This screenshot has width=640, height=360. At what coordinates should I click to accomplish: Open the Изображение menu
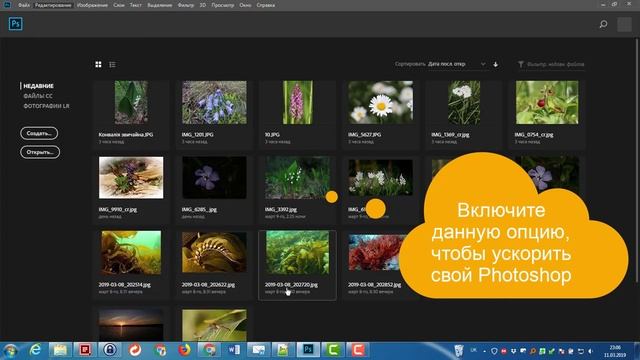[x=92, y=5]
